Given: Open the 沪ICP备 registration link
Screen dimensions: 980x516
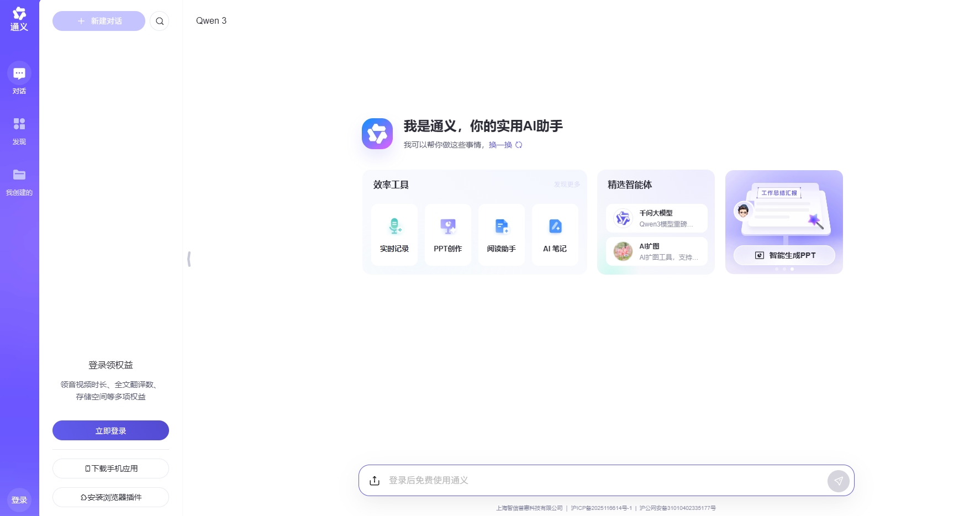Looking at the screenshot, I should click(x=602, y=508).
